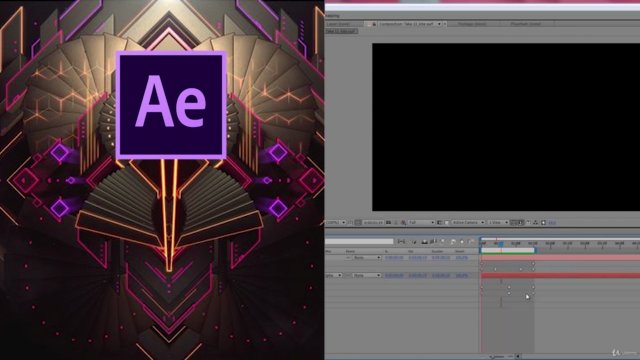This screenshot has width=640, height=360.
Task: Click the current time display in viewer footer
Action: click(373, 222)
